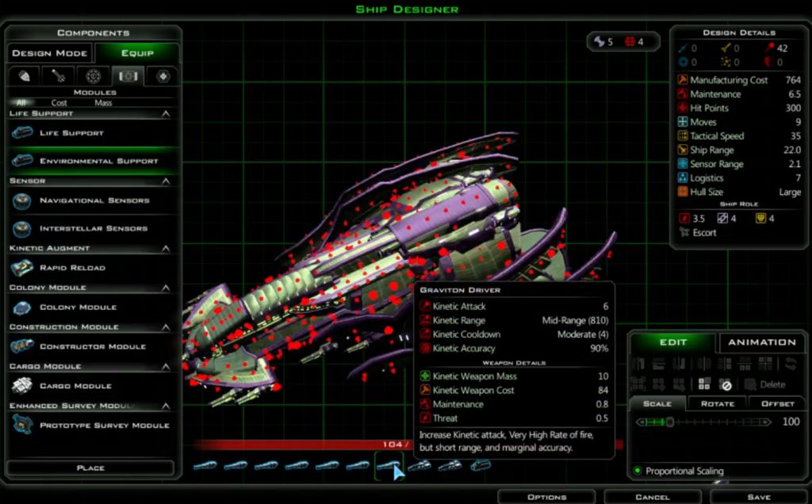
Task: Select the Cargo Module icon
Action: pos(22,386)
